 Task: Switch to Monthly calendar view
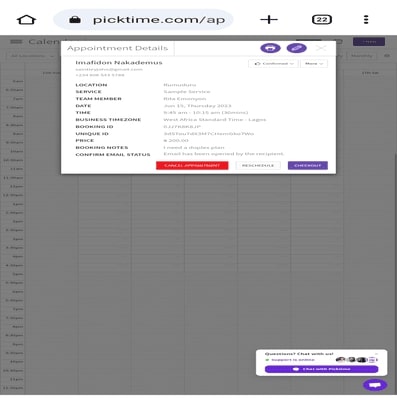tap(362, 56)
